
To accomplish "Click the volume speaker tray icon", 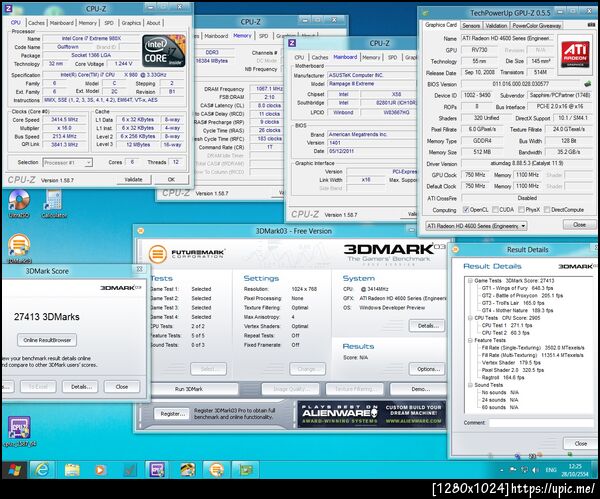I will tap(535, 470).
